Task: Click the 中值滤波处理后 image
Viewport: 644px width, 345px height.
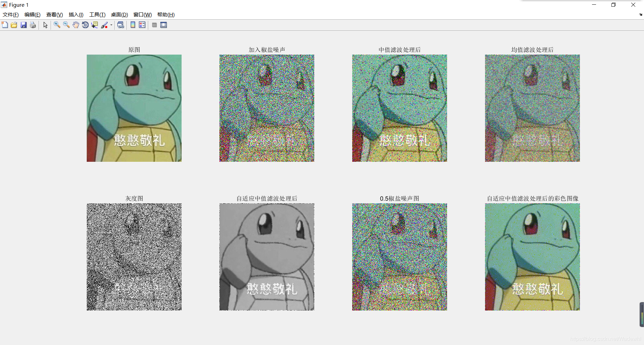Action: coord(399,108)
